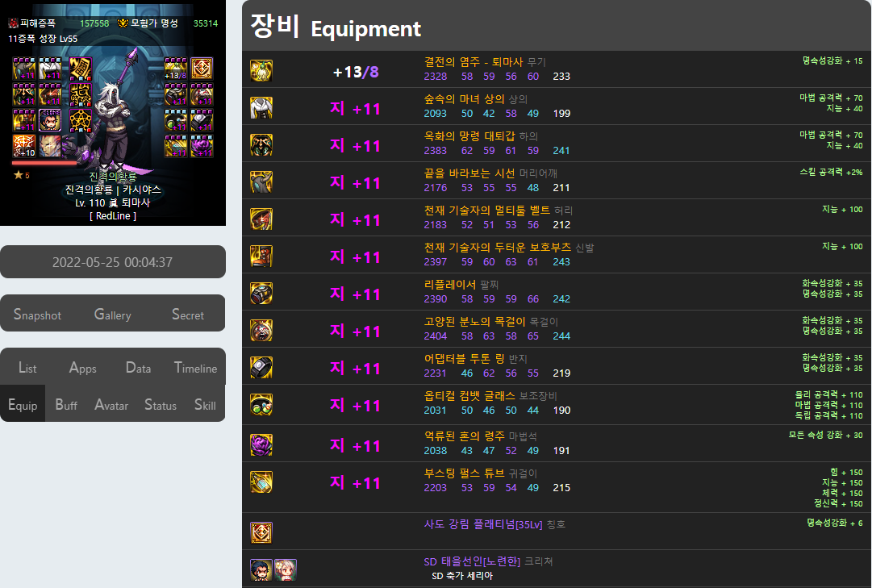Open the Status tab

161,405
